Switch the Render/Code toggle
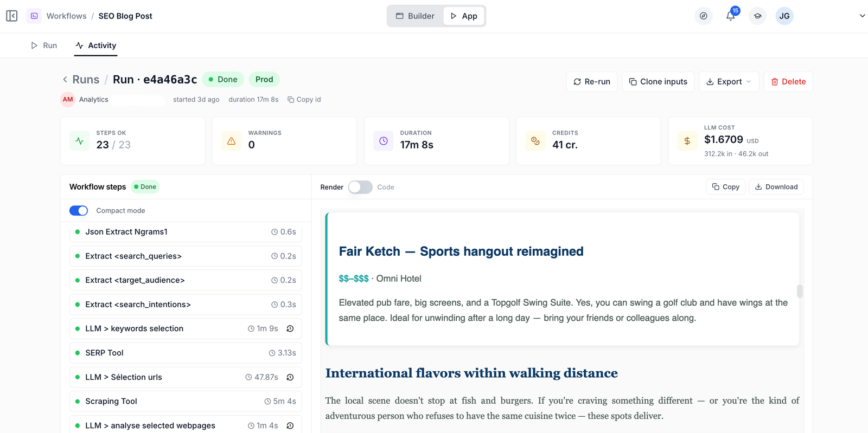This screenshot has height=433, width=868. (360, 187)
